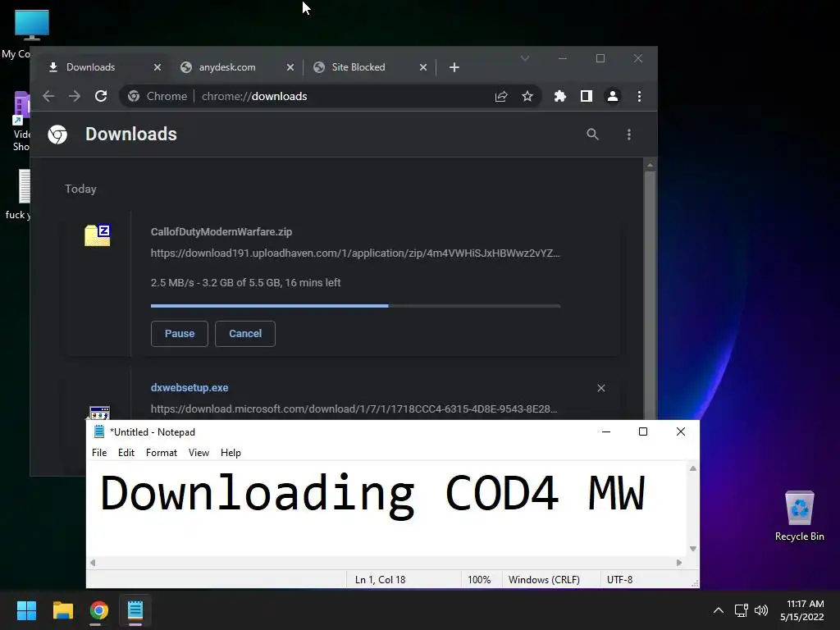Image resolution: width=840 pixels, height=630 pixels.
Task: Open the Windows Start menu
Action: [26, 610]
